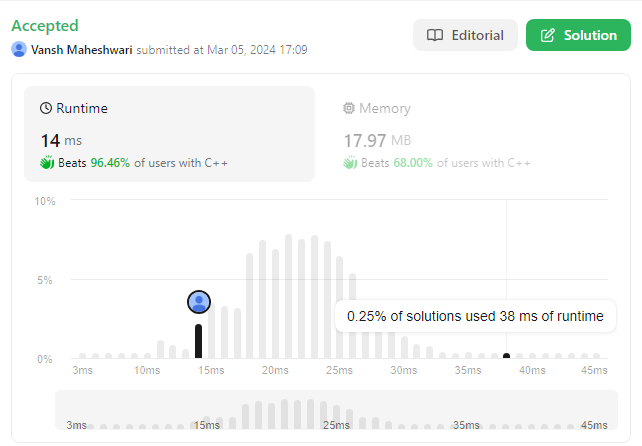Click the clapping hands icon under Runtime
This screenshot has height=446, width=642.
coord(46,162)
